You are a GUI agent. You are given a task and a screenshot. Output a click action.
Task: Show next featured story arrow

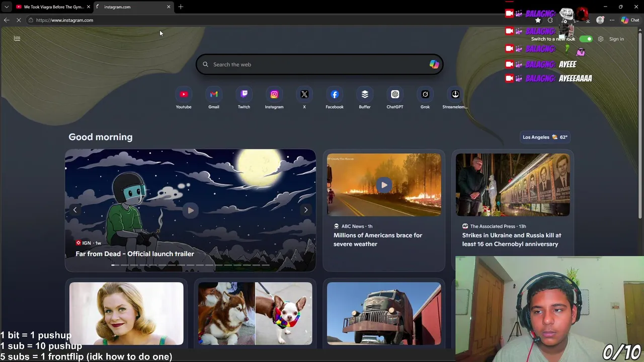pos(306,210)
